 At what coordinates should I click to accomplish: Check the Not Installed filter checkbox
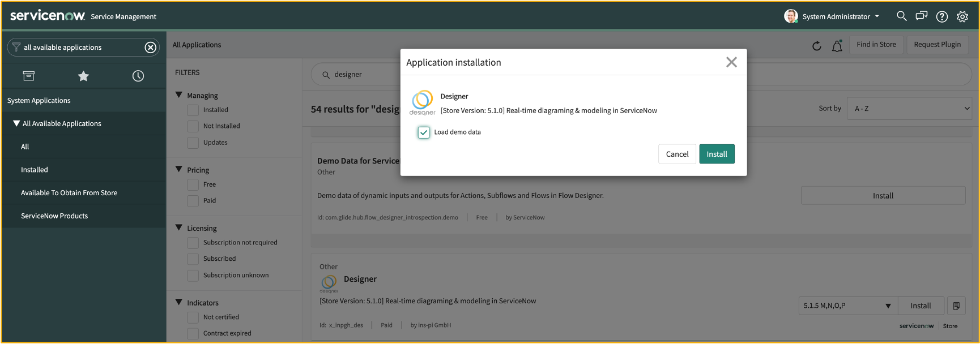pos(193,126)
